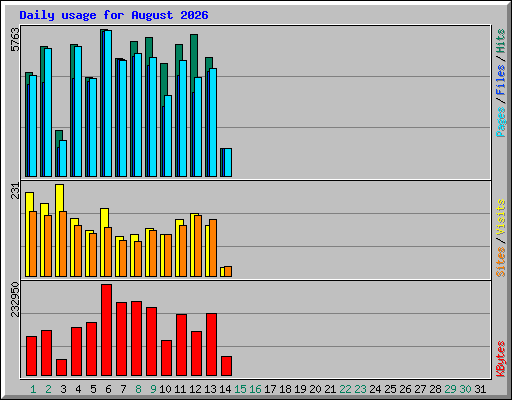
Task: Click day 17 on the x-axis
Action: [270, 389]
